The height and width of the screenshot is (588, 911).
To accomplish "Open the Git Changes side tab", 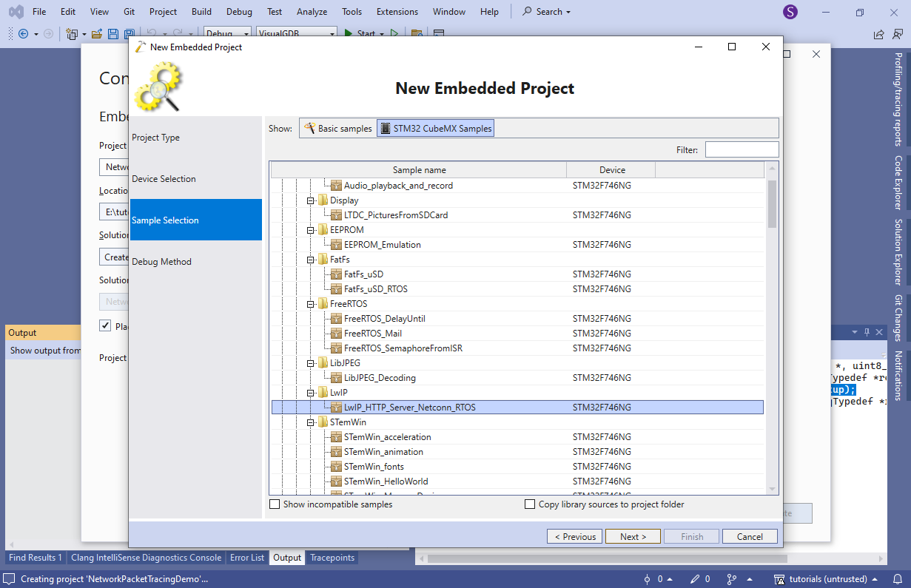I will tap(898, 318).
